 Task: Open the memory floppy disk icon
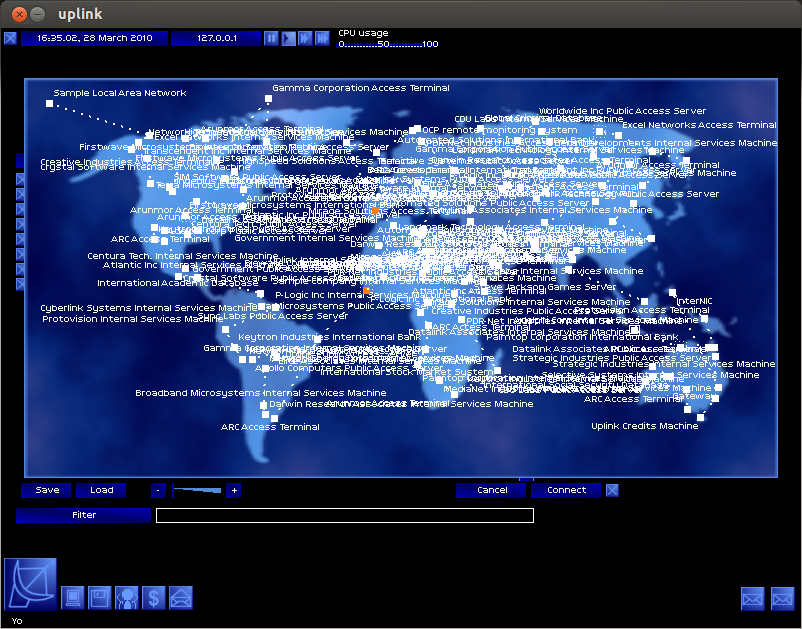[100, 597]
